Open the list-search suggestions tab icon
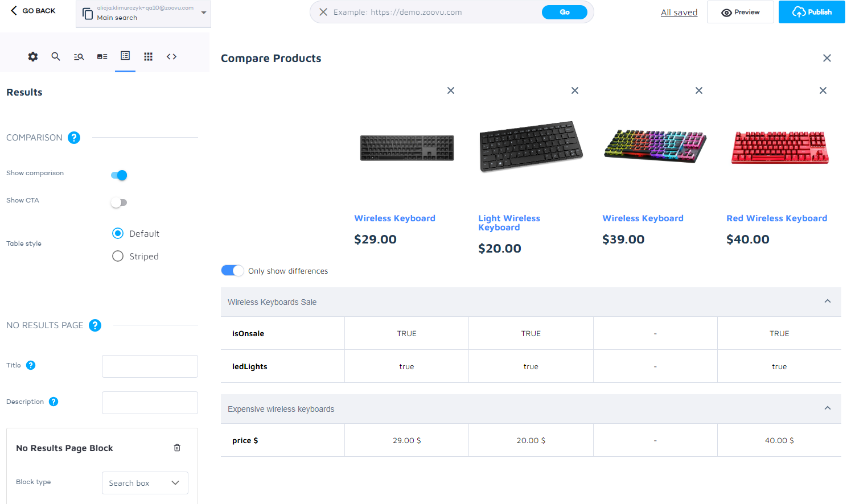 pos(79,56)
